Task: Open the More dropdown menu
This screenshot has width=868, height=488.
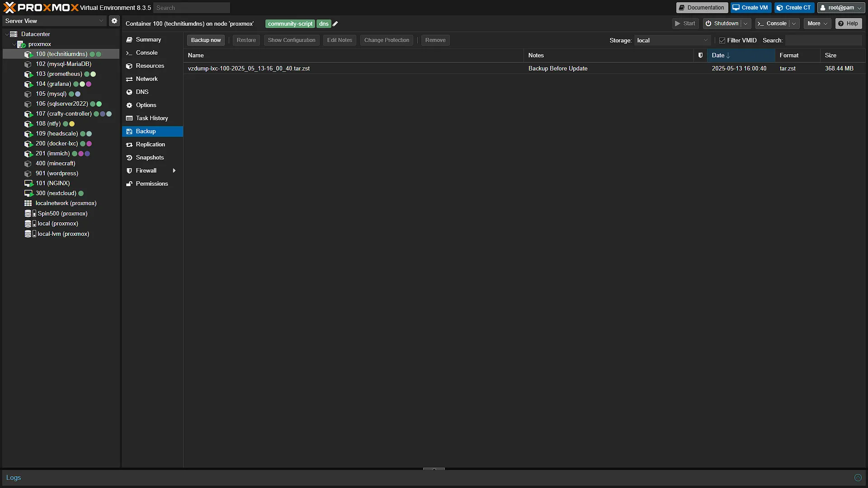Action: 817,23
